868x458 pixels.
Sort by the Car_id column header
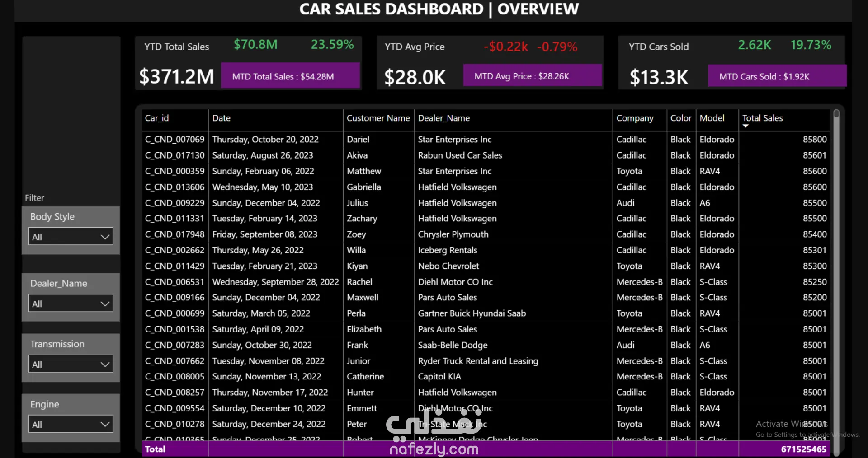tap(157, 118)
